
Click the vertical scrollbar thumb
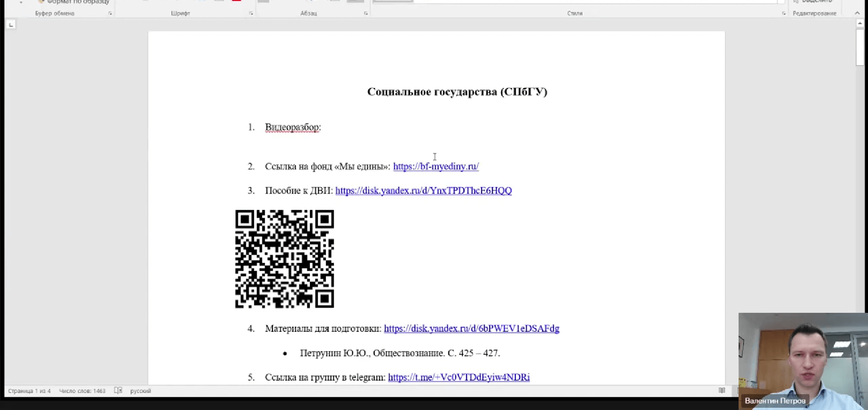coord(860,47)
